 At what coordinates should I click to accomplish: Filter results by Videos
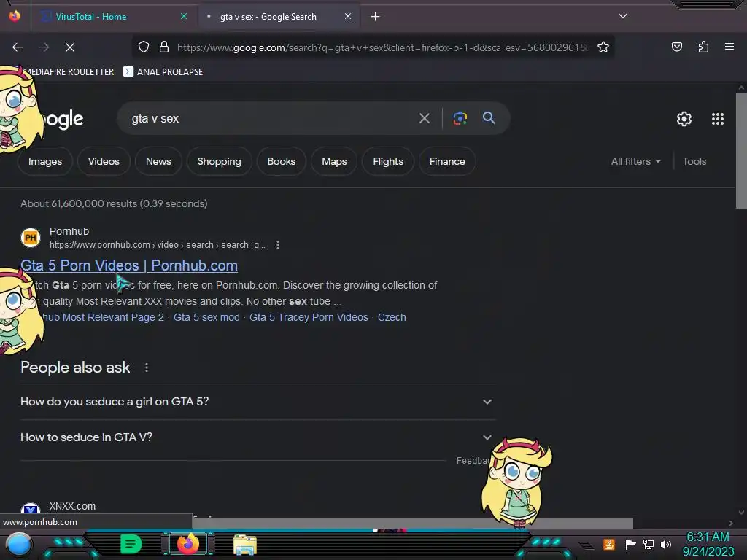[x=104, y=161]
